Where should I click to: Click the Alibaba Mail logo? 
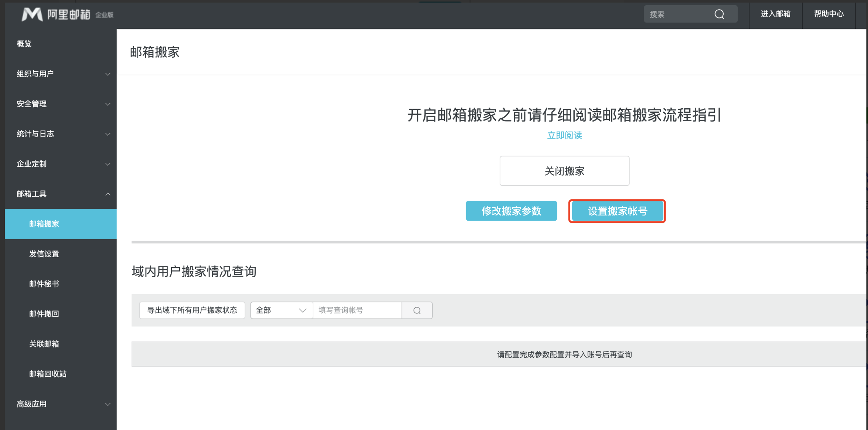point(67,14)
